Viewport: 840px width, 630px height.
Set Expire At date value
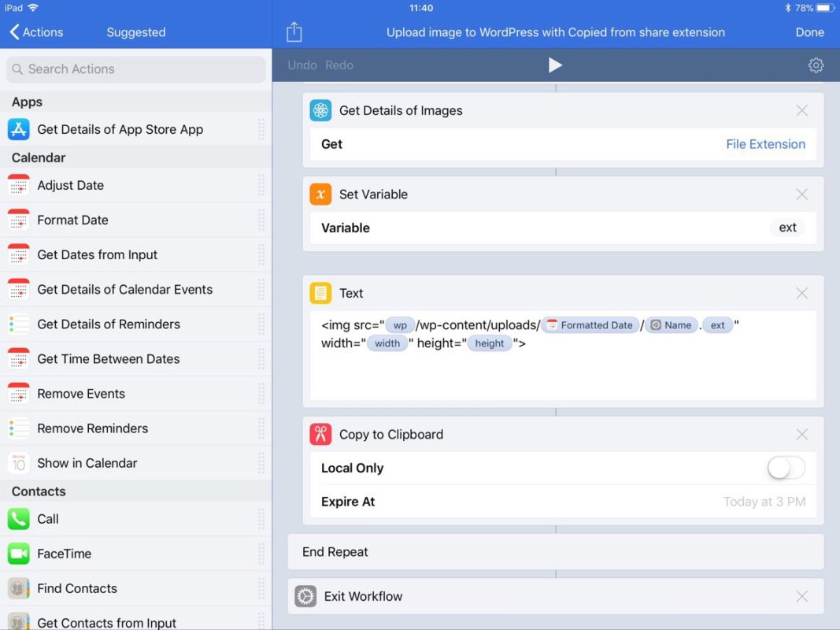pos(764,502)
